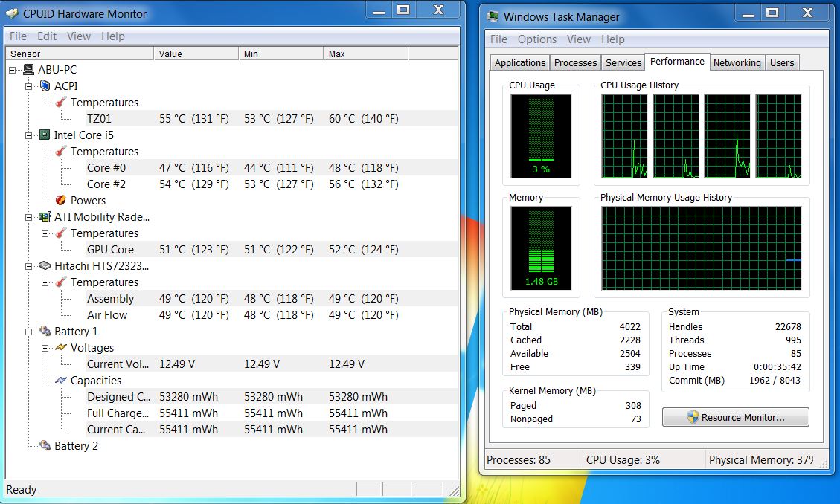The image size is (840, 504).
Task: Click the Physical Memory Usage History graph
Action: pyautogui.click(x=702, y=248)
